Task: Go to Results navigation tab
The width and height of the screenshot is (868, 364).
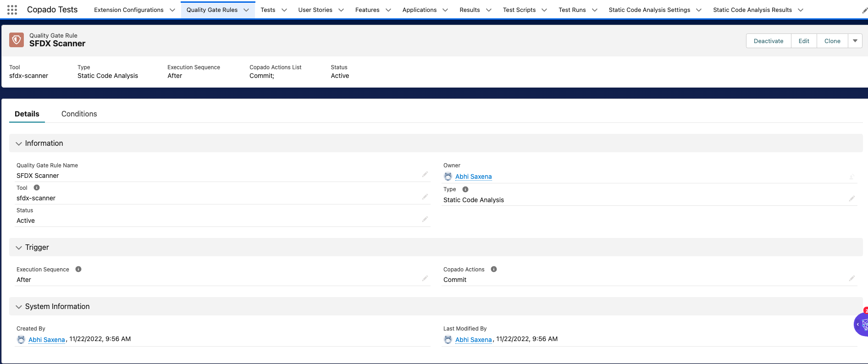Action: click(470, 10)
